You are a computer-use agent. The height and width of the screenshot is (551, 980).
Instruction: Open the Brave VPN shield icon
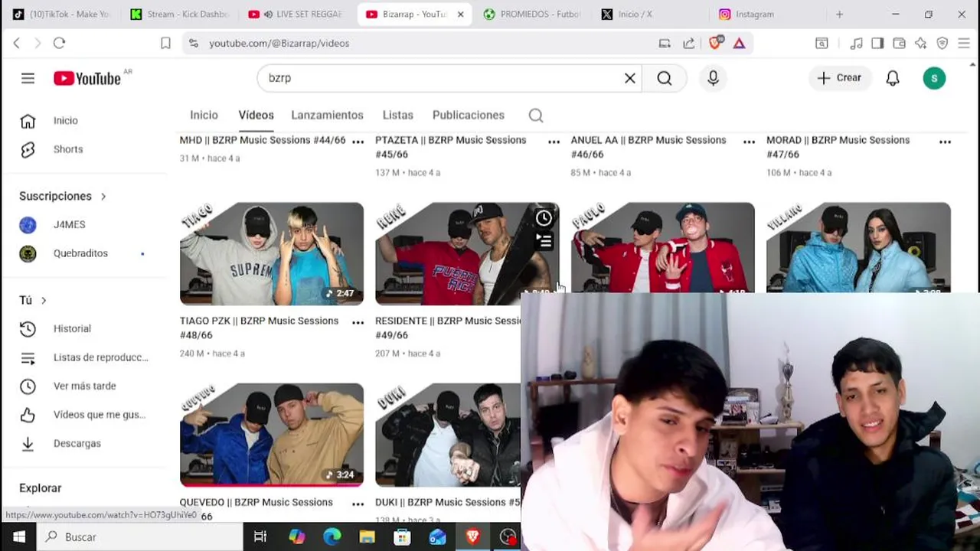point(942,44)
